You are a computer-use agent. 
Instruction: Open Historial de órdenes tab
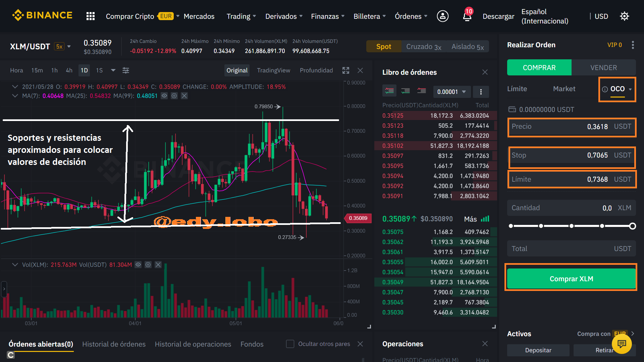(x=114, y=344)
